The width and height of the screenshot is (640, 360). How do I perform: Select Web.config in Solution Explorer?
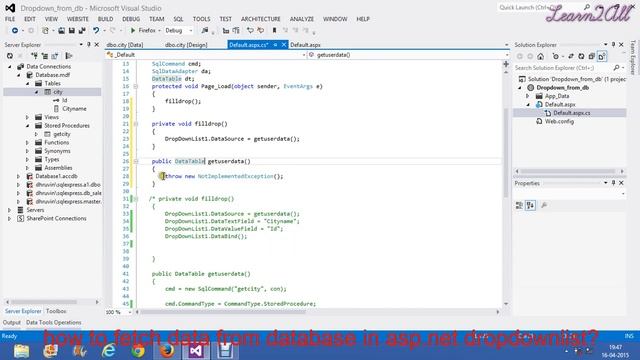coord(559,121)
